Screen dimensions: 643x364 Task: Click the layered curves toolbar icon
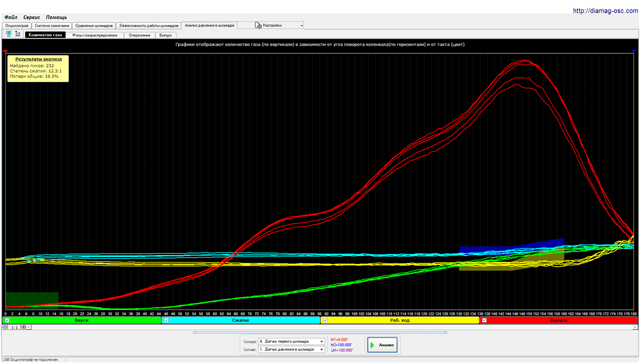click(9, 34)
